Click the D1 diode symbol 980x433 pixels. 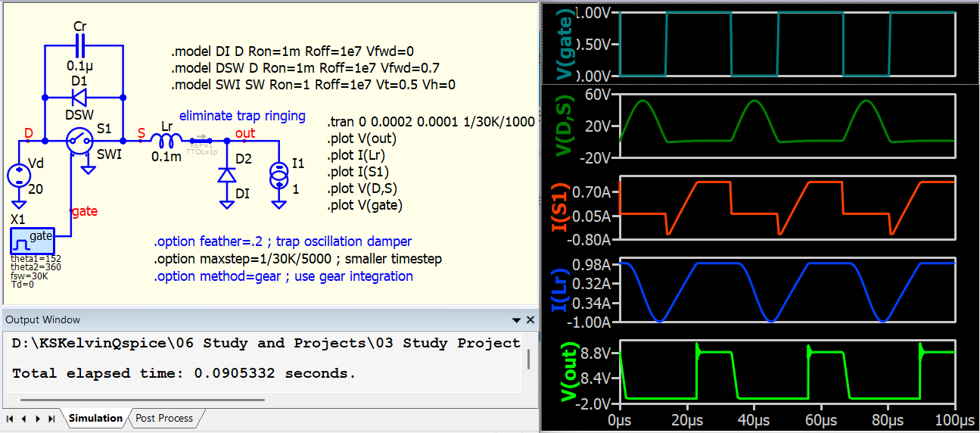[x=79, y=97]
